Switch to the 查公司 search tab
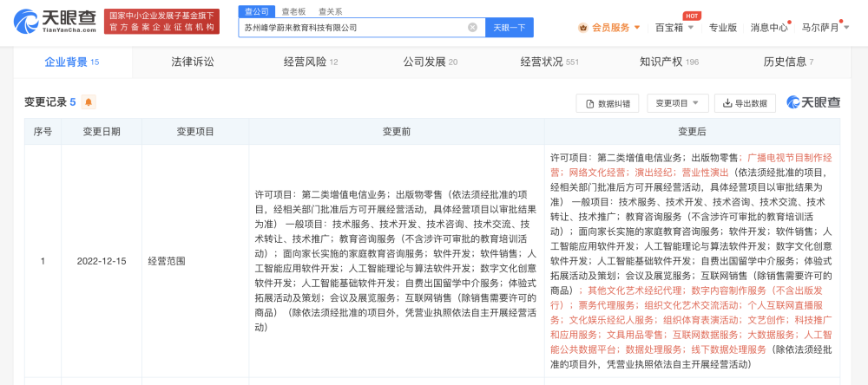This screenshot has height=385, width=868. 257,11
